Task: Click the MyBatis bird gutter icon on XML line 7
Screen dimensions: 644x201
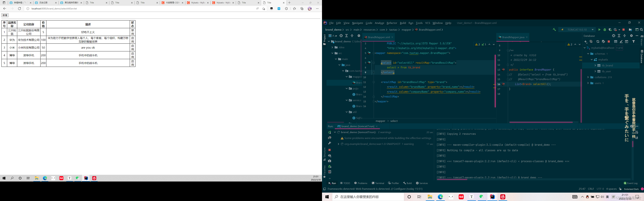Action: point(369,63)
